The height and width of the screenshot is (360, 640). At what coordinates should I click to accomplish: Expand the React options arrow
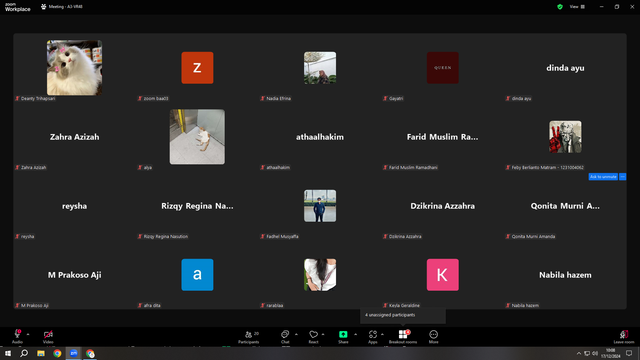click(323, 334)
